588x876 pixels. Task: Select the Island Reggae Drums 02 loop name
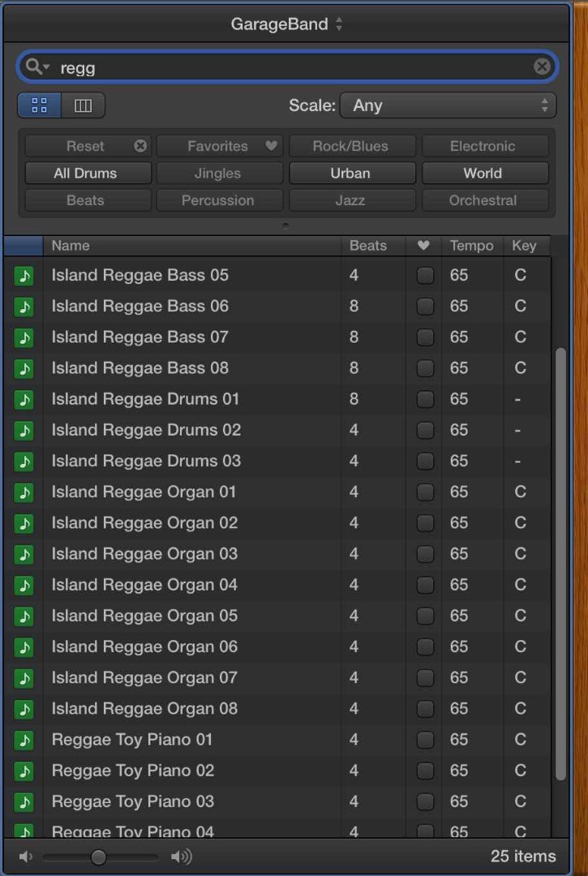[146, 430]
